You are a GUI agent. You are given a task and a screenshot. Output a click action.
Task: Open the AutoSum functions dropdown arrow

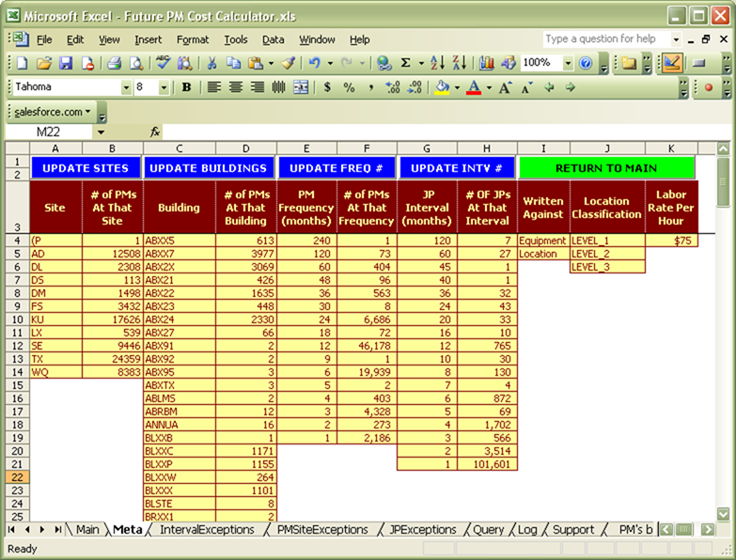pos(421,62)
